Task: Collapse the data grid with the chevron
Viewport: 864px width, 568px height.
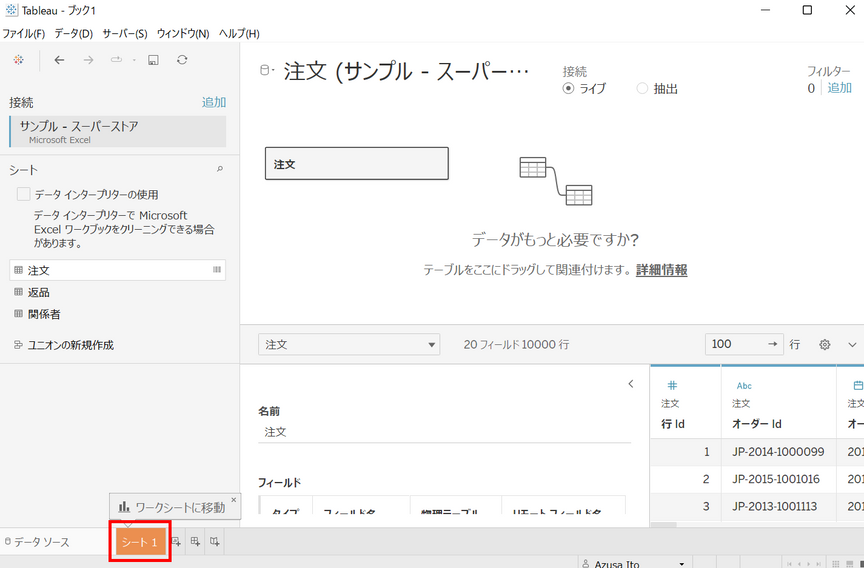Action: (x=852, y=345)
